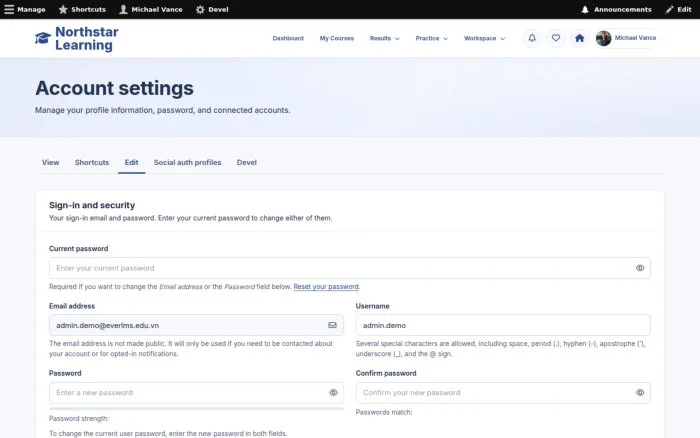Open favorites heart icon in header
Viewport: 700px width, 438px height.
556,38
